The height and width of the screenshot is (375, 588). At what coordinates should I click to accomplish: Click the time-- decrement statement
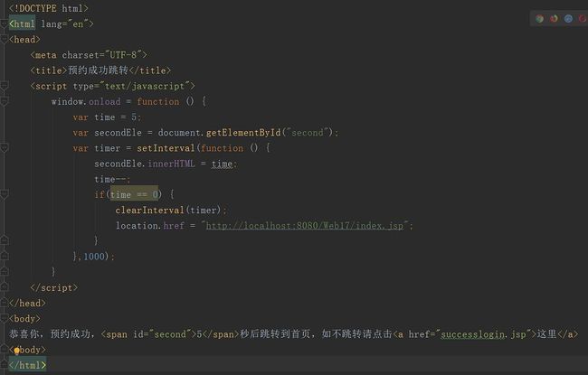pyautogui.click(x=112, y=180)
